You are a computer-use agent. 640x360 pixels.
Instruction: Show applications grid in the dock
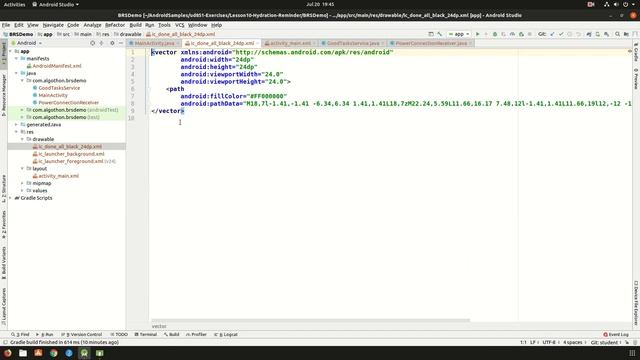632,353
